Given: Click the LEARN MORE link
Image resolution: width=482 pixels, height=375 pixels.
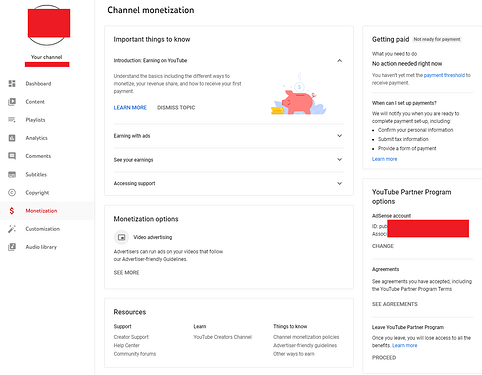Looking at the screenshot, I should [x=130, y=108].
